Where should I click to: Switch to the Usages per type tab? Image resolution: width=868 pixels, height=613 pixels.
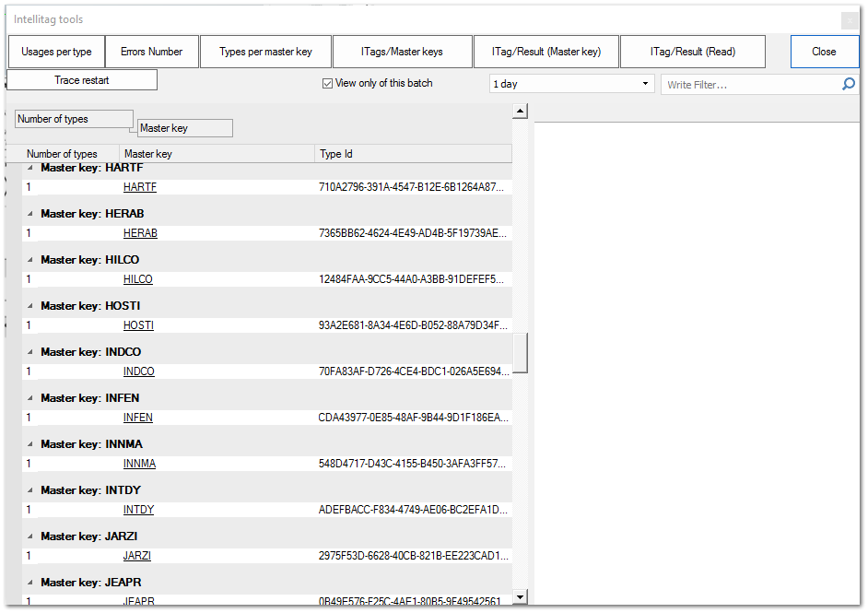pos(55,51)
